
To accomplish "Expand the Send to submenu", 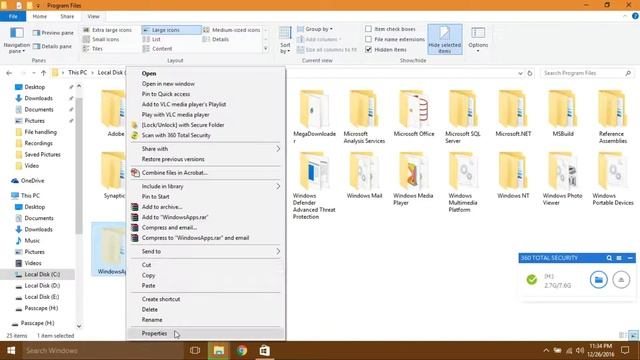I will pos(206,251).
